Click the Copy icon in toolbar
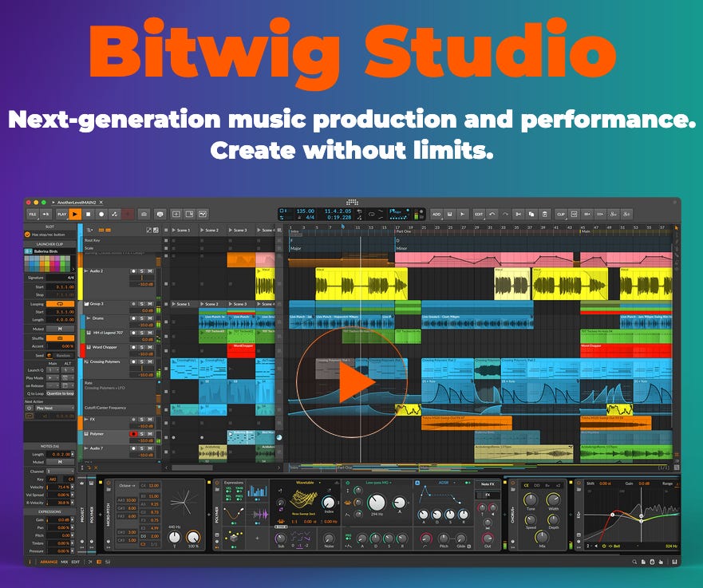 pyautogui.click(x=531, y=215)
